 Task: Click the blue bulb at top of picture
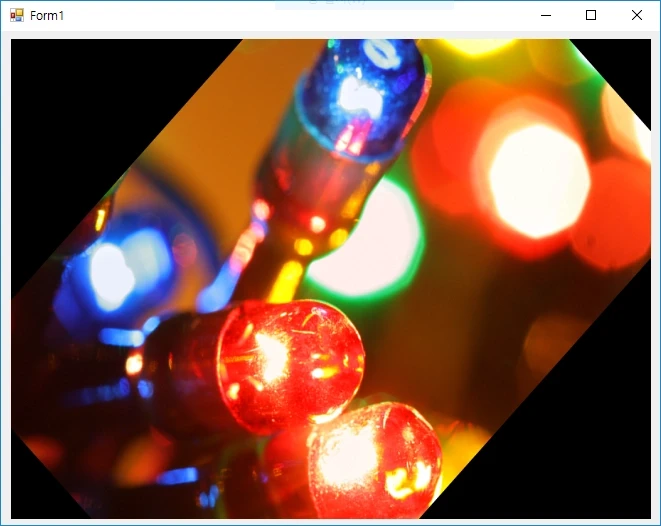[366, 95]
